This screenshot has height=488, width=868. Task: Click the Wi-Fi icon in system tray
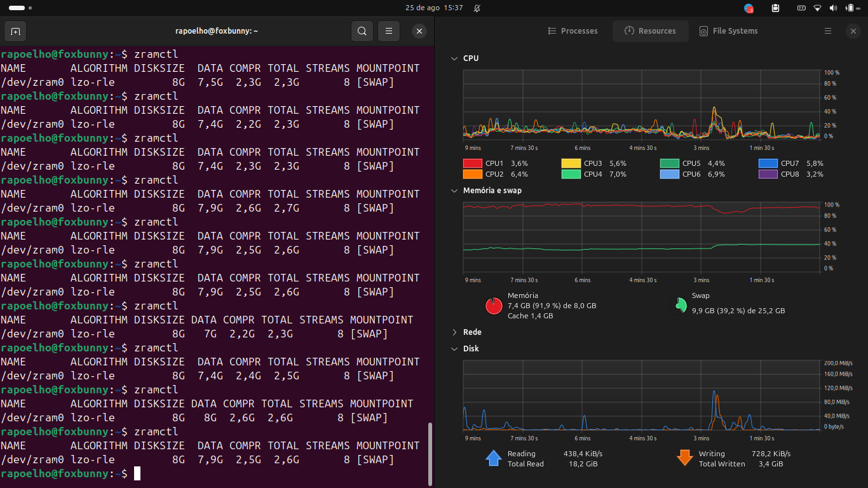pos(817,8)
